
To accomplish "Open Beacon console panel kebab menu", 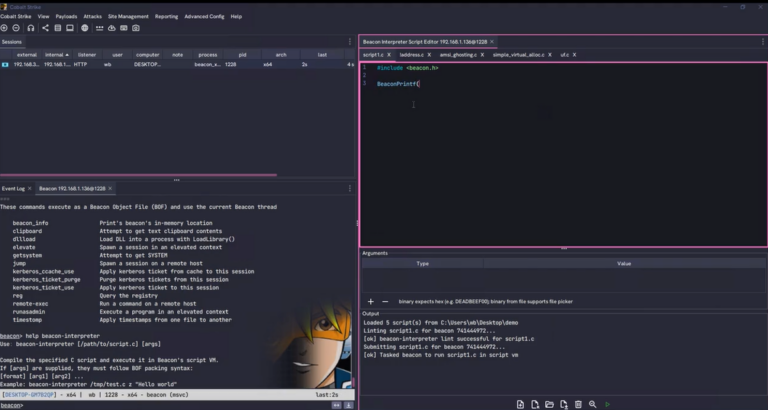I will 350,189.
